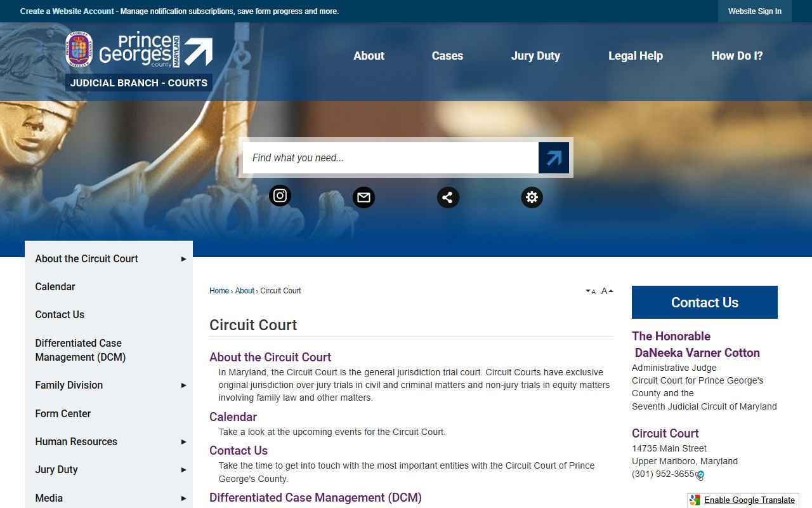Click Enable Google Translate link
Screen dimensions: 812x508
point(749,500)
